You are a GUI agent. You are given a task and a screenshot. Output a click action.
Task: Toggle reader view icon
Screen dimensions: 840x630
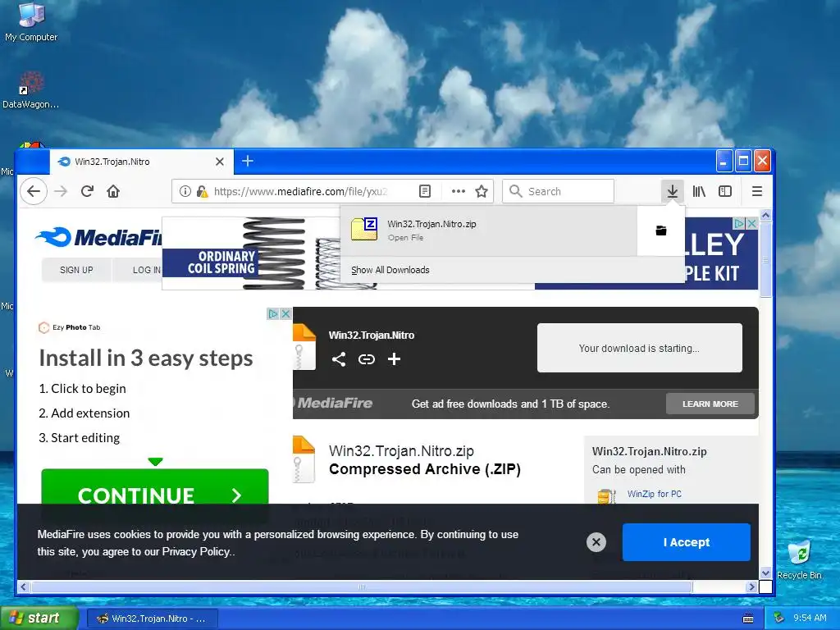(425, 191)
